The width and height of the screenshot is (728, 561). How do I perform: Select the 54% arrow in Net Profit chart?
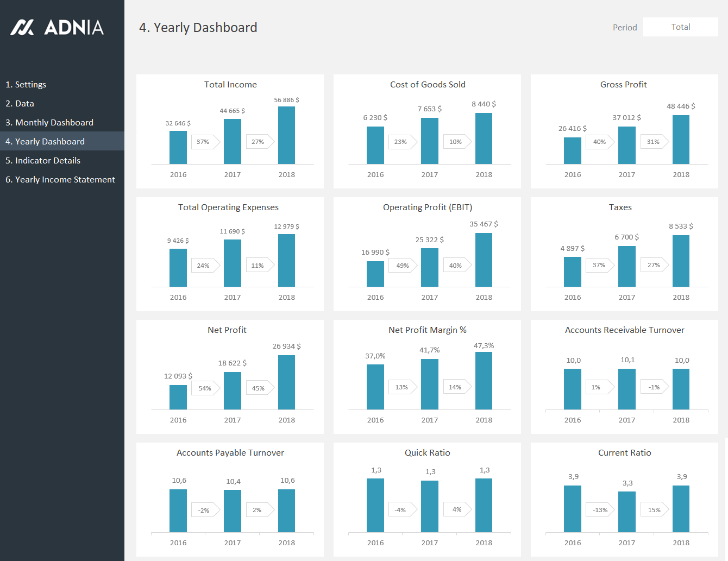point(206,388)
